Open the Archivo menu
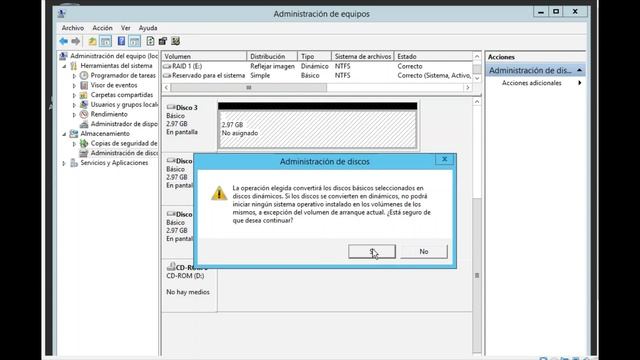 (73, 28)
